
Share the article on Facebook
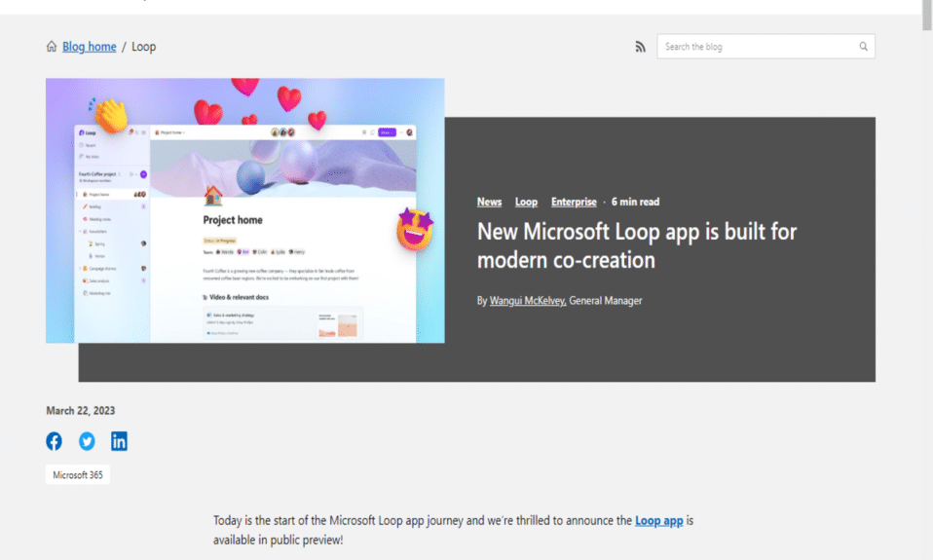click(x=55, y=441)
